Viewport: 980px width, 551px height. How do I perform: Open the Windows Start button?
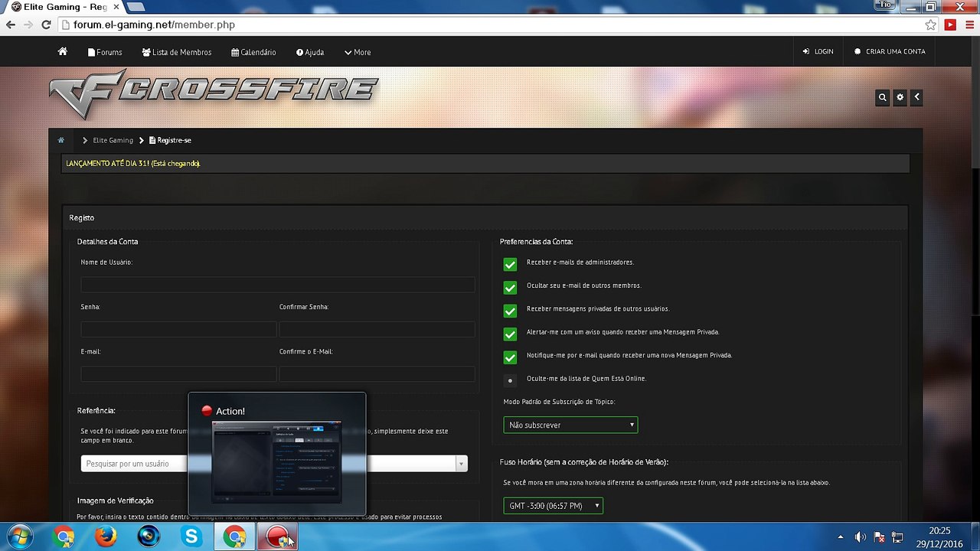(x=19, y=536)
